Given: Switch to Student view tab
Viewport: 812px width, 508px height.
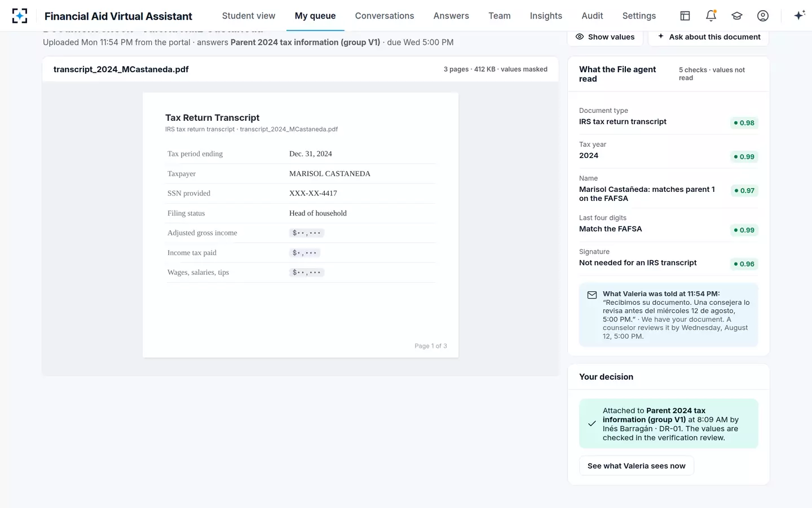Looking at the screenshot, I should (249, 16).
